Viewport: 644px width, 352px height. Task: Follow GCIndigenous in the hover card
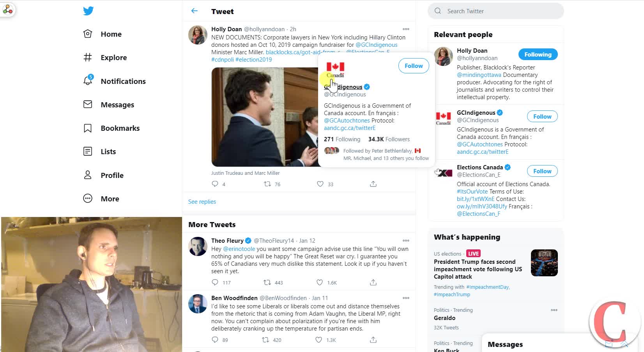413,66
